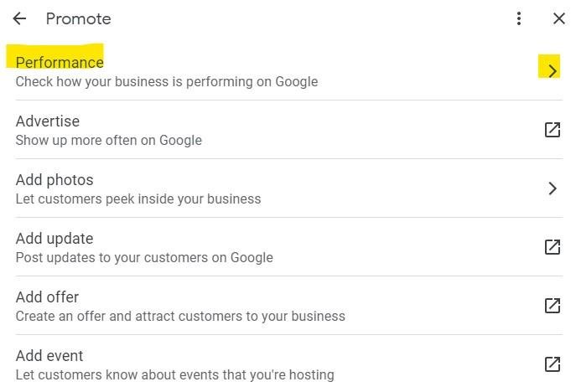
Task: Open Advertise external link icon
Action: coord(553,130)
